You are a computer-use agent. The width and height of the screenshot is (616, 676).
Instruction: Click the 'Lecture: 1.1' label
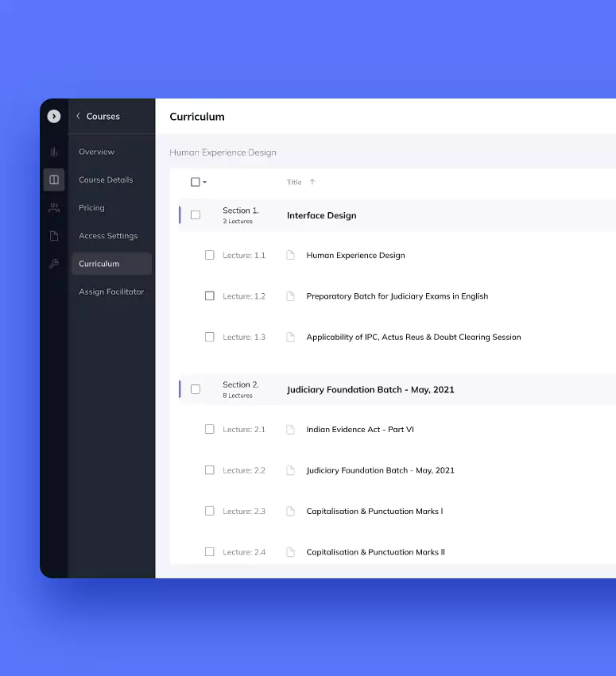point(244,255)
